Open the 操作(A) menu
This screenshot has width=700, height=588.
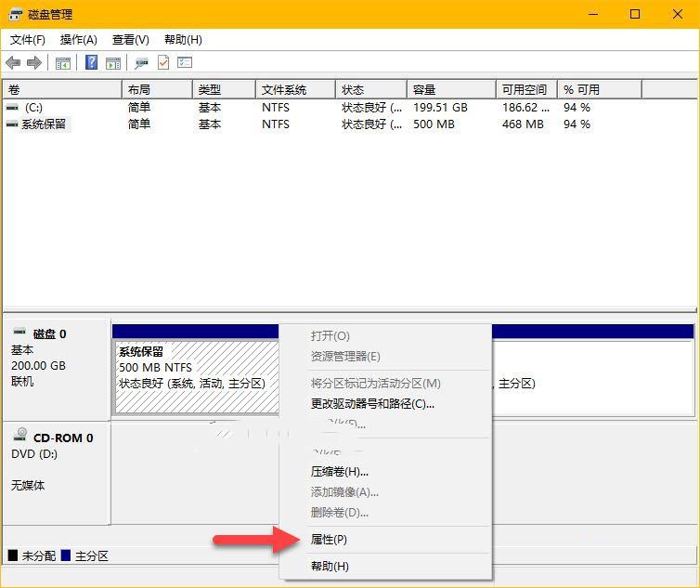[79, 40]
